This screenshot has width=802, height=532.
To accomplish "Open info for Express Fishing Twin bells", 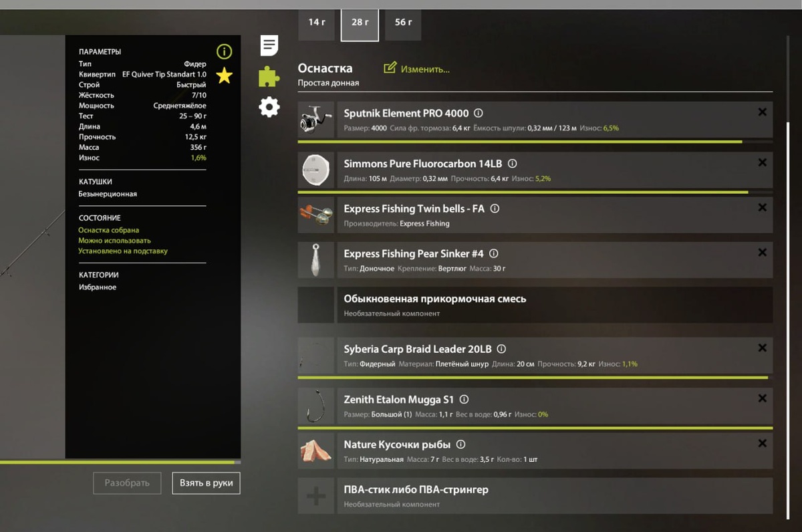I will 495,209.
